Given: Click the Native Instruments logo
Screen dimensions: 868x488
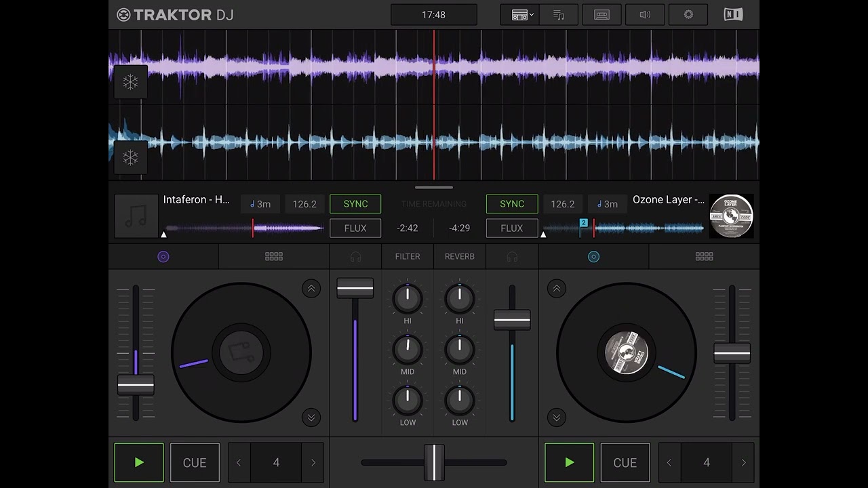Looking at the screenshot, I should [733, 15].
